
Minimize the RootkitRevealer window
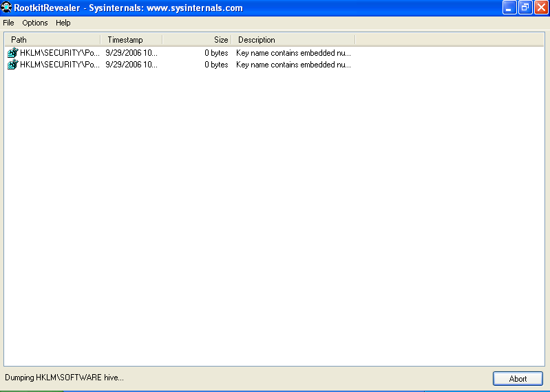tap(509, 8)
